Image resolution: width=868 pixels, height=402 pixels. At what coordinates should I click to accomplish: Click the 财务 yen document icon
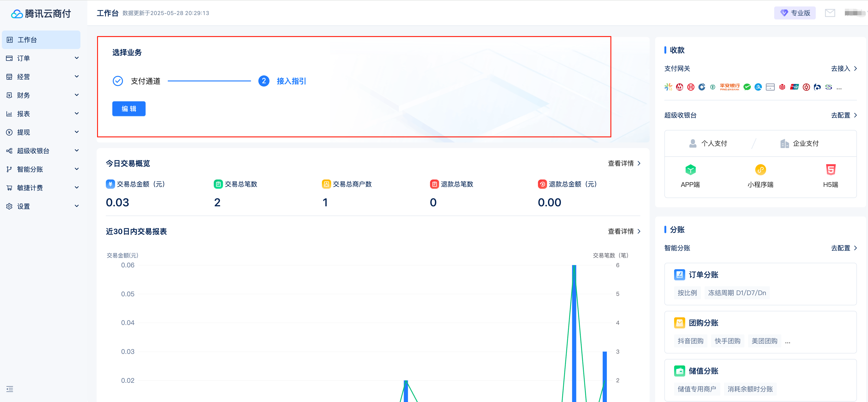9,96
